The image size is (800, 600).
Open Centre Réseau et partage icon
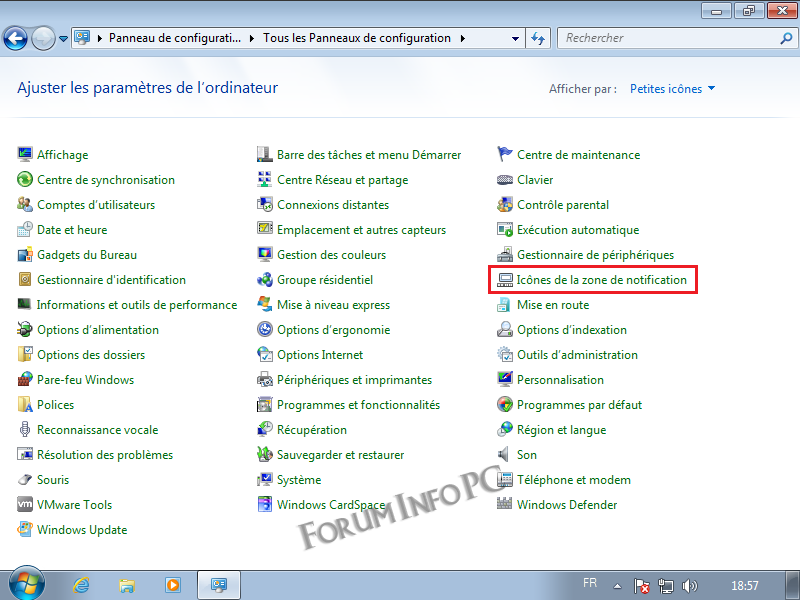[264, 179]
